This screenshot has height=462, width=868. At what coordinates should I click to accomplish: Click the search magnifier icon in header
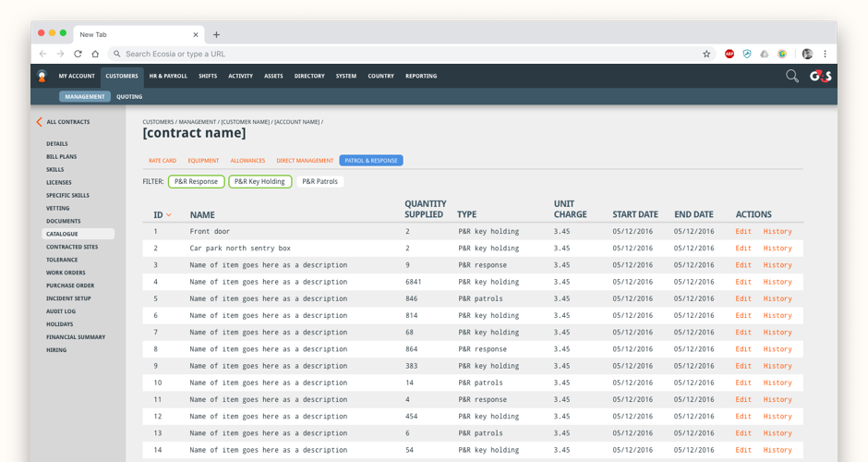pos(791,76)
